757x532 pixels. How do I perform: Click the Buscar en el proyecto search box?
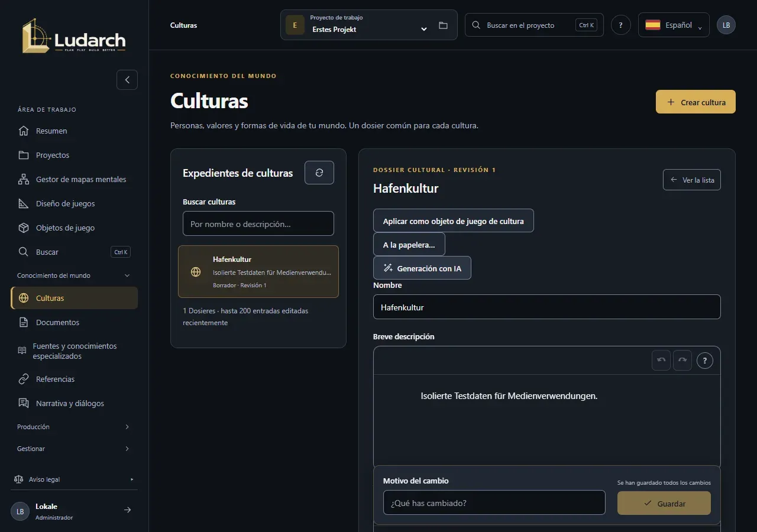[x=534, y=25]
